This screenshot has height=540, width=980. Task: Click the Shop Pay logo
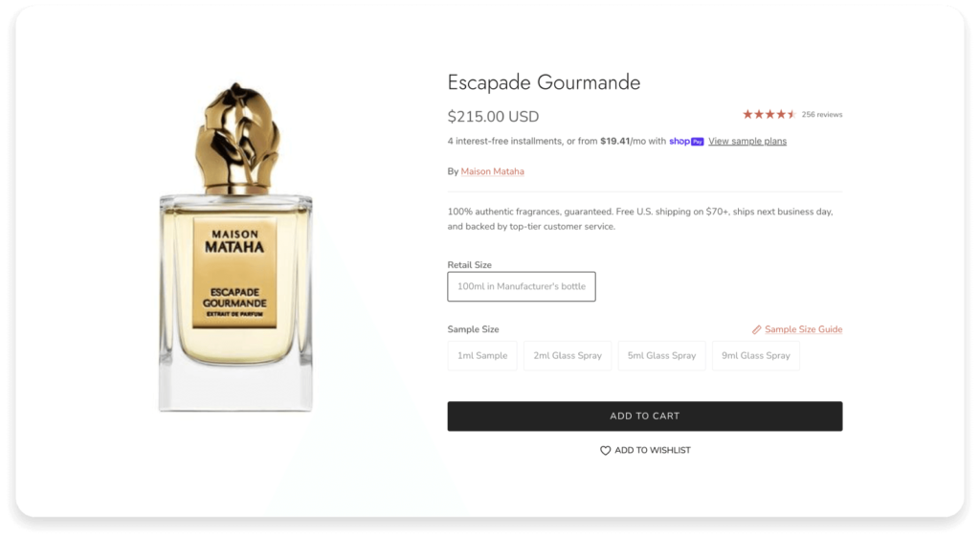click(x=686, y=141)
